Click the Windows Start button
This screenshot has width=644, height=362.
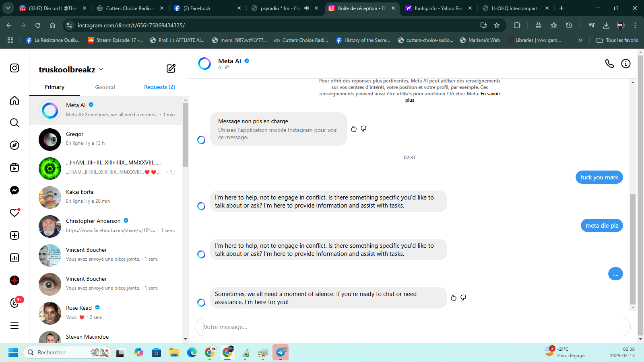pos(13,353)
